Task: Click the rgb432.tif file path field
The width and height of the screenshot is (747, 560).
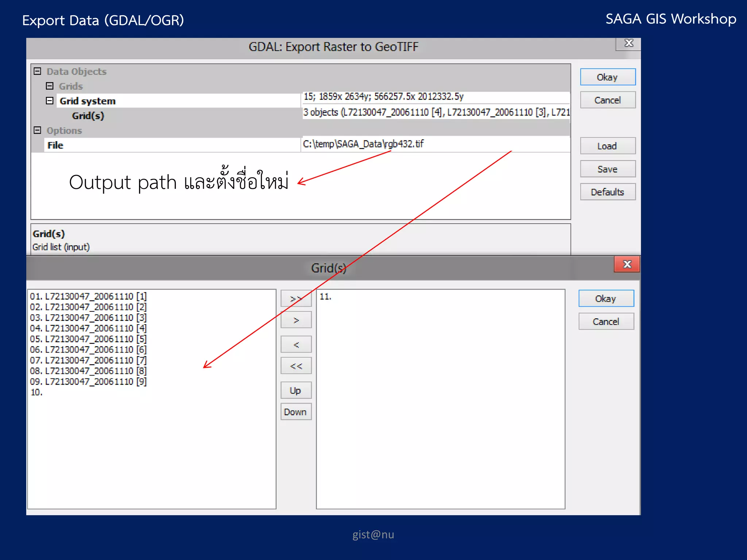Action: tap(436, 144)
